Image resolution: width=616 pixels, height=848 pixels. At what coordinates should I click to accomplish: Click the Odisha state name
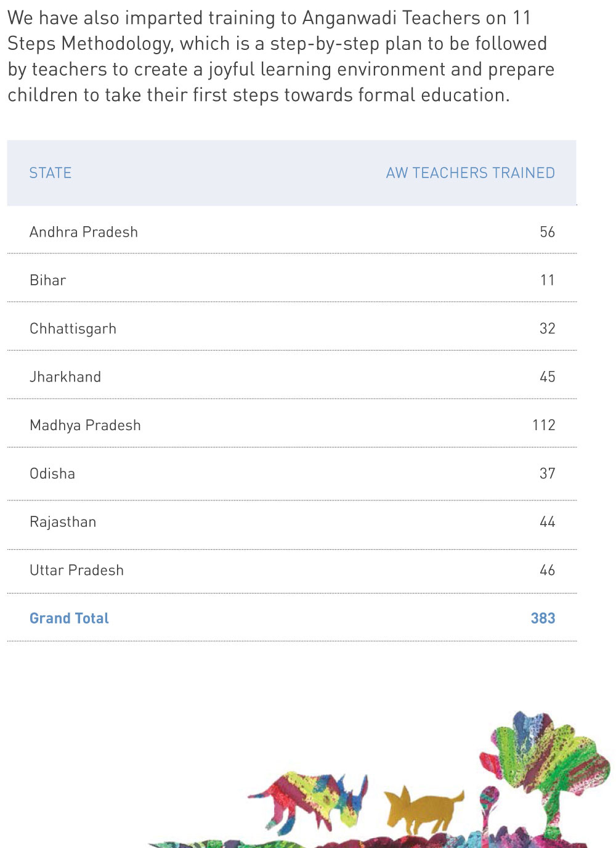point(52,474)
